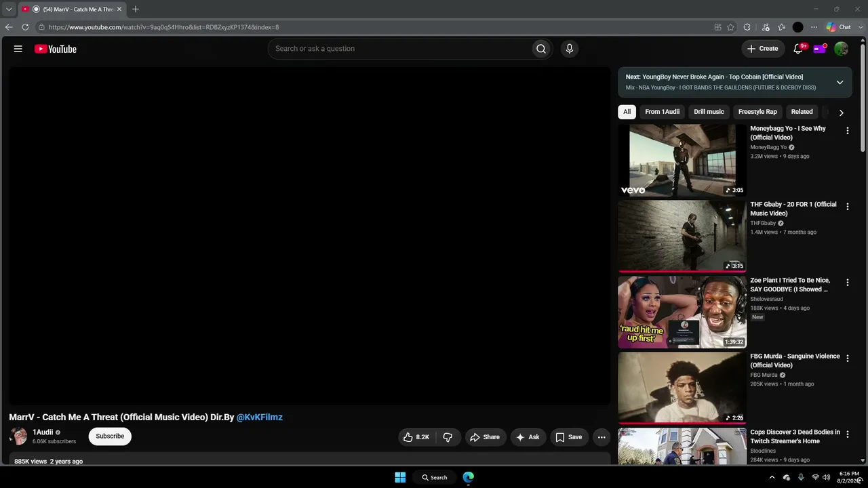Click the Ask button

click(528, 437)
